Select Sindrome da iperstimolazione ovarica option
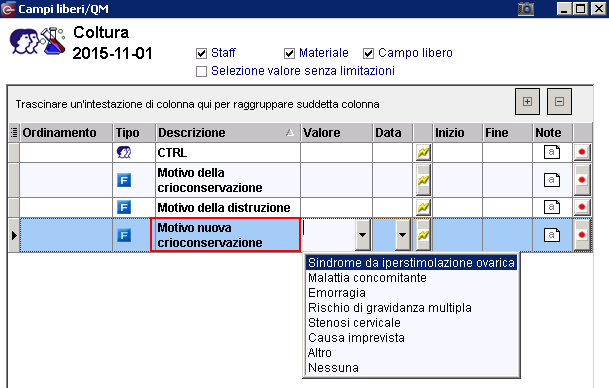 point(411,263)
